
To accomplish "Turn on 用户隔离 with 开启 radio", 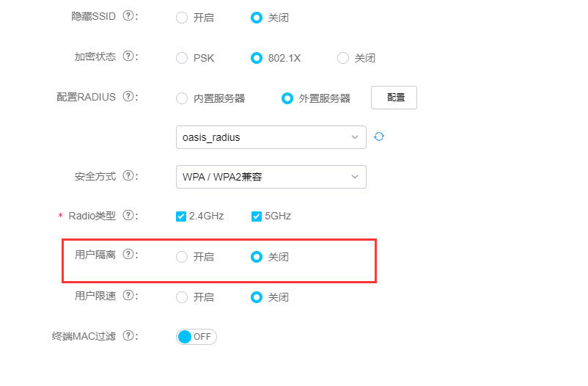I will (x=182, y=257).
